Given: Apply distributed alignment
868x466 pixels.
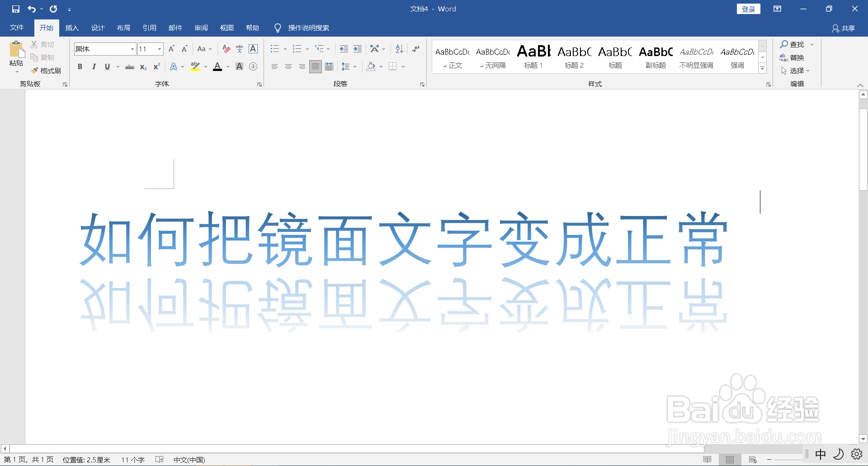Looking at the screenshot, I should point(329,67).
